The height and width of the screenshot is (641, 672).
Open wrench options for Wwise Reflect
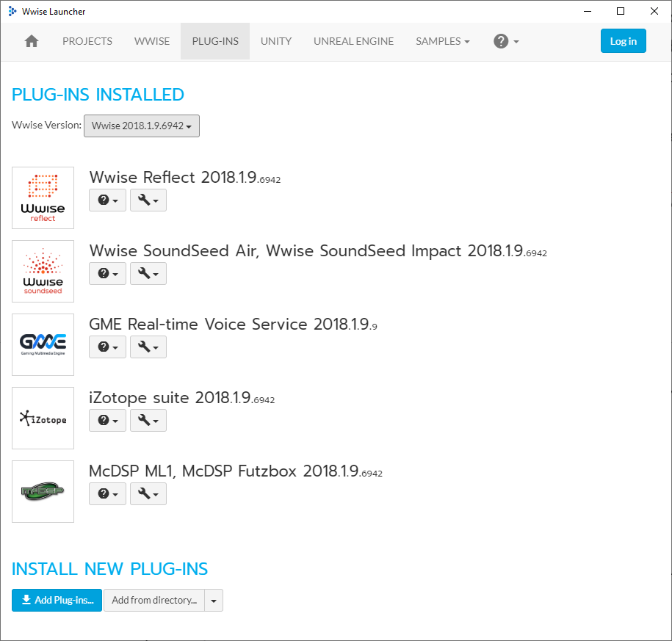(x=148, y=200)
